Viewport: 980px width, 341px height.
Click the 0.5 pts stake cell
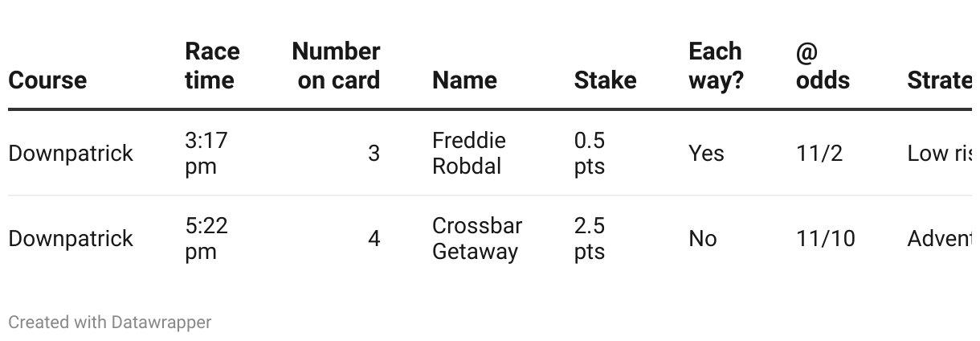[590, 154]
